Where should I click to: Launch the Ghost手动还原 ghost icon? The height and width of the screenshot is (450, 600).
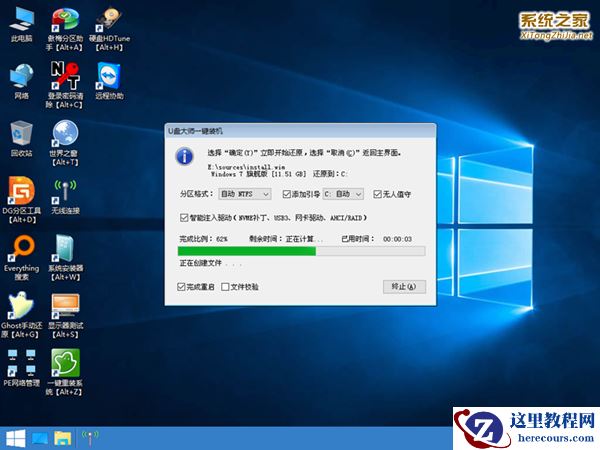click(21, 315)
